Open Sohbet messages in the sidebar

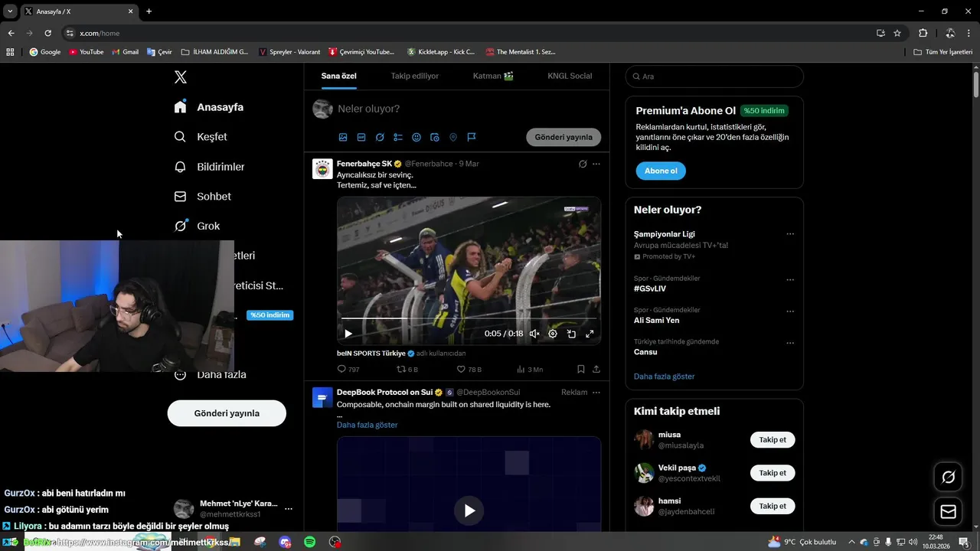[202, 197]
